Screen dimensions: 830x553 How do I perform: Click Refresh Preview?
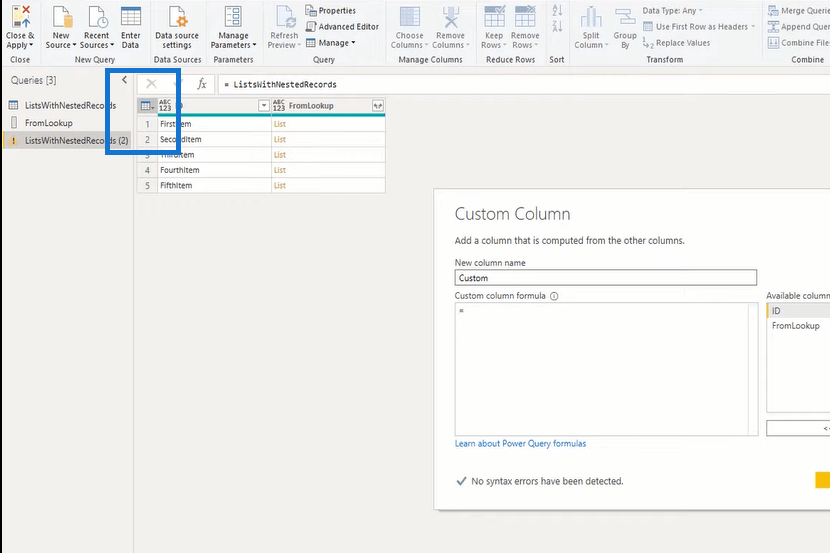pyautogui.click(x=284, y=26)
